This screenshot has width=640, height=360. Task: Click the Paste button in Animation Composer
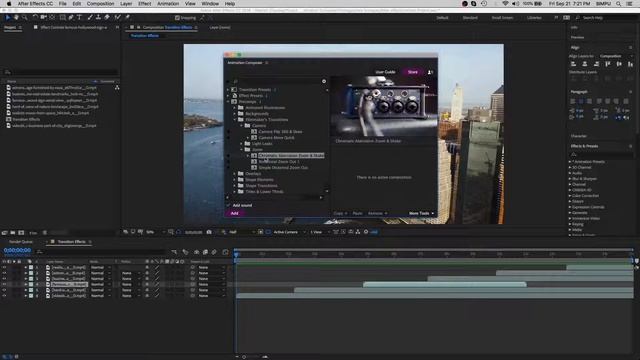click(x=357, y=213)
